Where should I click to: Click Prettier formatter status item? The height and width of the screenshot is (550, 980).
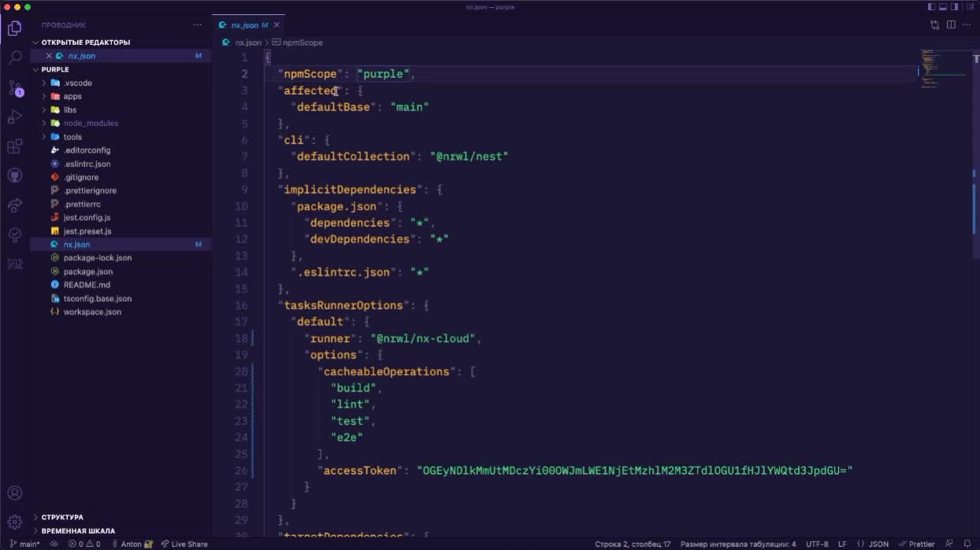916,544
